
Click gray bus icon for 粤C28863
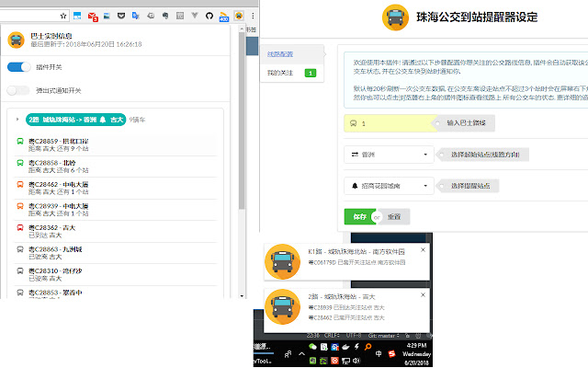[20, 249]
